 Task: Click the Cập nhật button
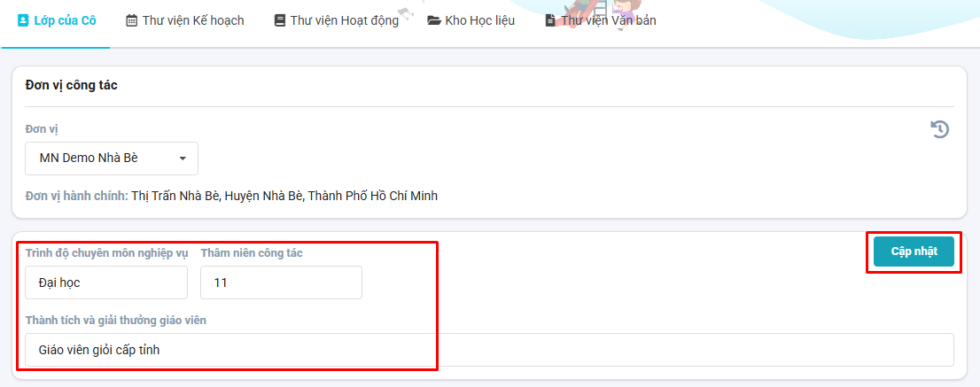coord(914,252)
